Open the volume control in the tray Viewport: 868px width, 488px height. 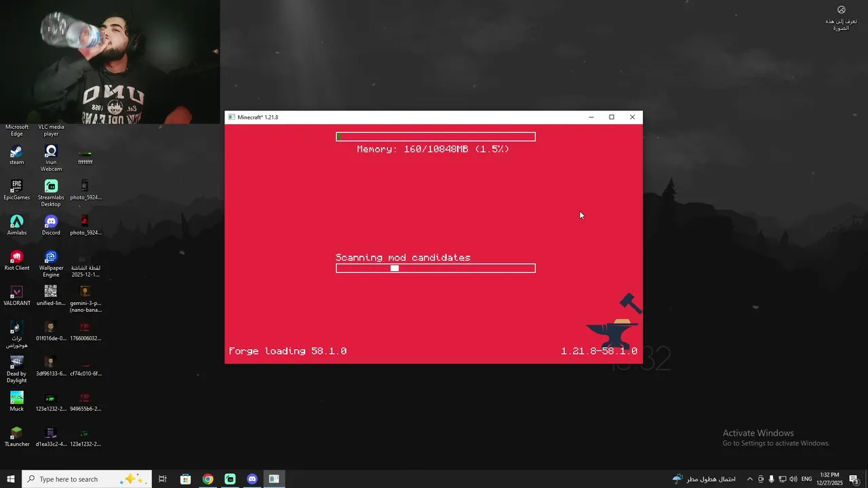tap(793, 479)
